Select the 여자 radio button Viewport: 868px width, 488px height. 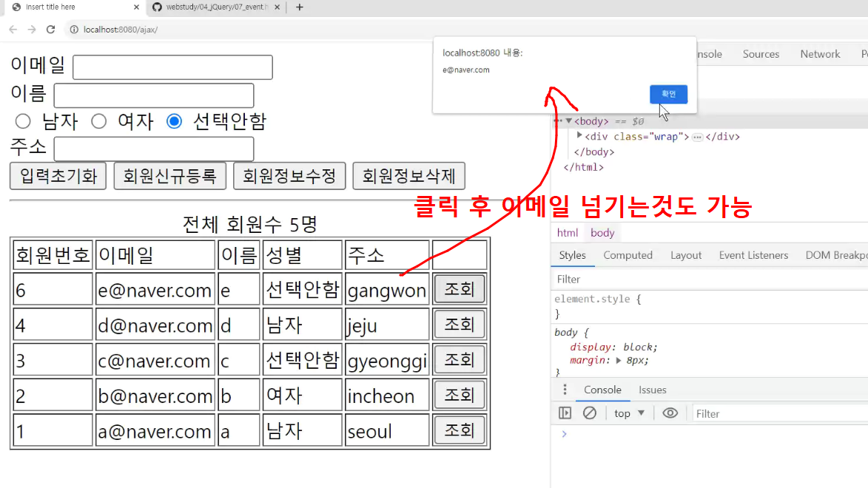[98, 121]
